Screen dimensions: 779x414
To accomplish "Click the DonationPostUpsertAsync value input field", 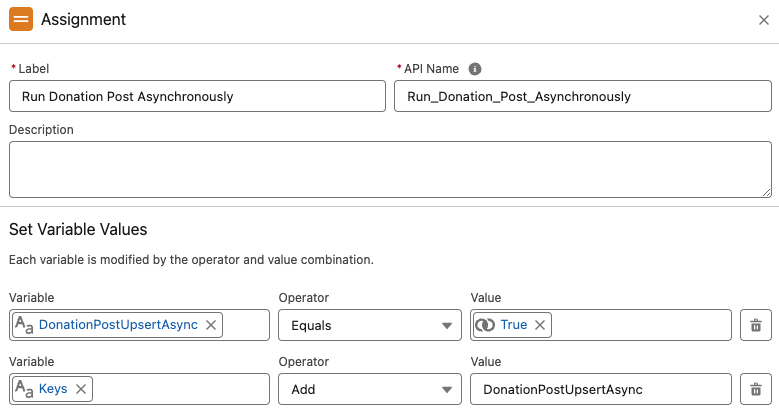I will (x=600, y=389).
